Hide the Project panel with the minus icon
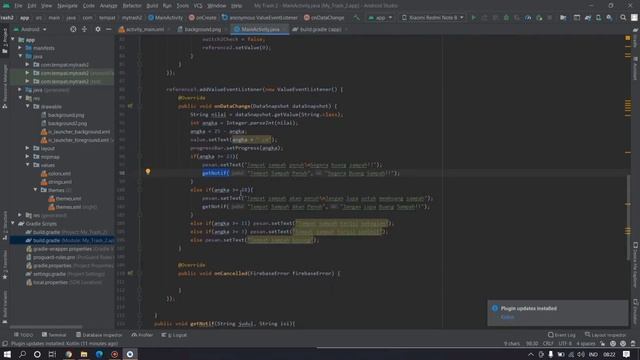 (109, 29)
